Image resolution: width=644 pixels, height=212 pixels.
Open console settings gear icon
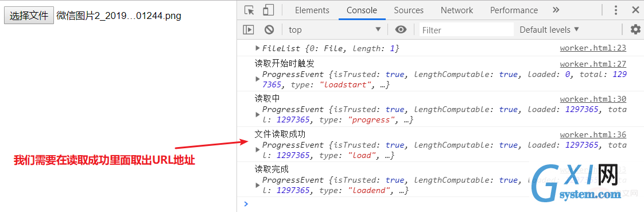coord(635,29)
